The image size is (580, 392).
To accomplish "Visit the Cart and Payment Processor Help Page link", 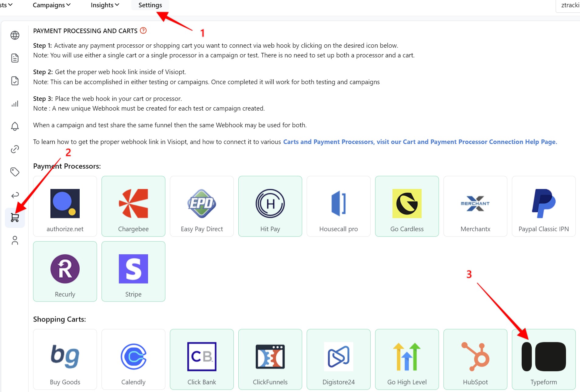I will 420,142.
